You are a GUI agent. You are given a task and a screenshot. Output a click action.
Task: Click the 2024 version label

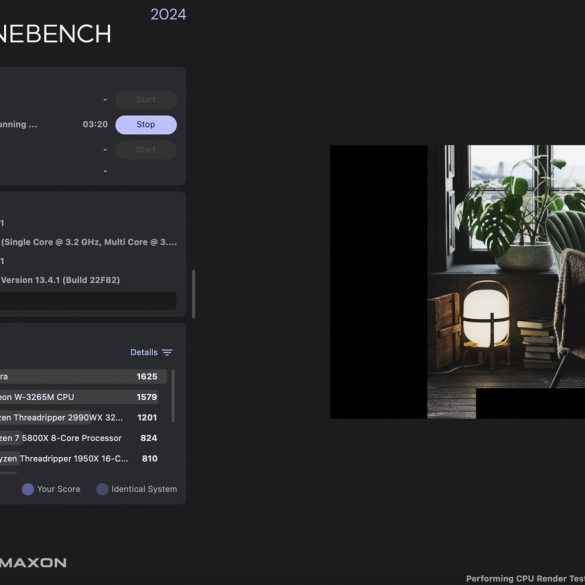tap(168, 15)
